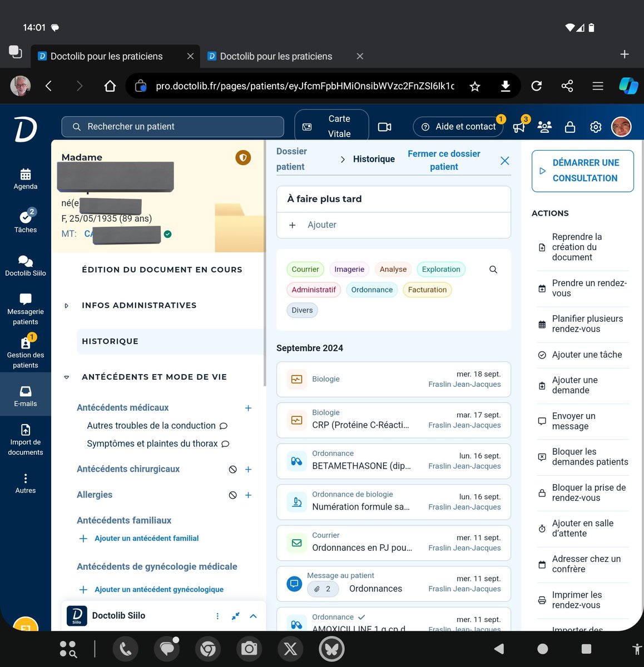Image resolution: width=644 pixels, height=667 pixels.
Task: Open settings gear in Doctolib header
Action: click(596, 127)
